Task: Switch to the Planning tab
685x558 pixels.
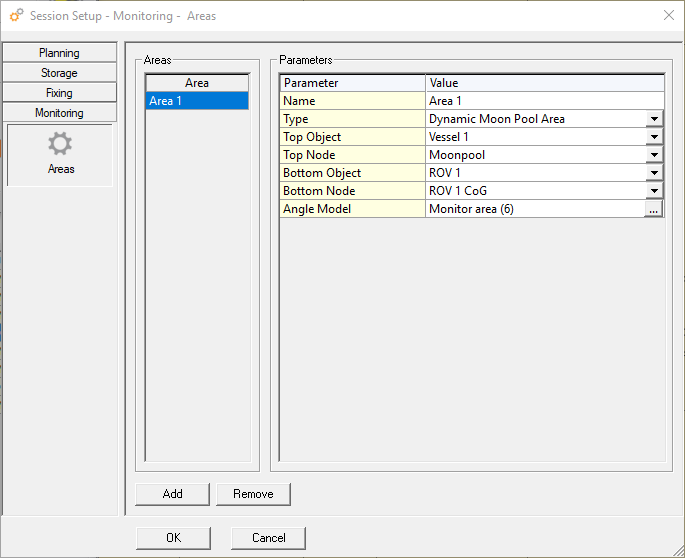Action: click(x=59, y=53)
